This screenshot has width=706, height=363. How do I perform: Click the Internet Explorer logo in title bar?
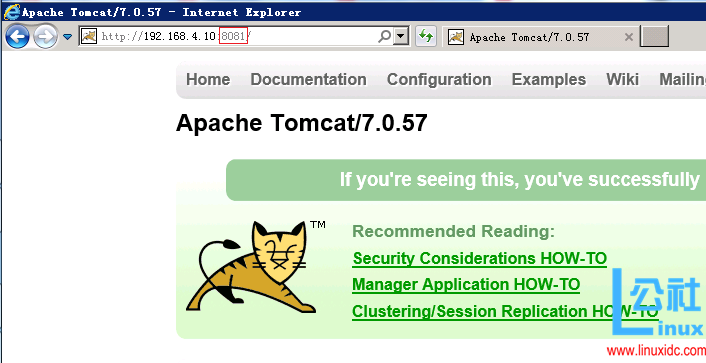(11, 11)
